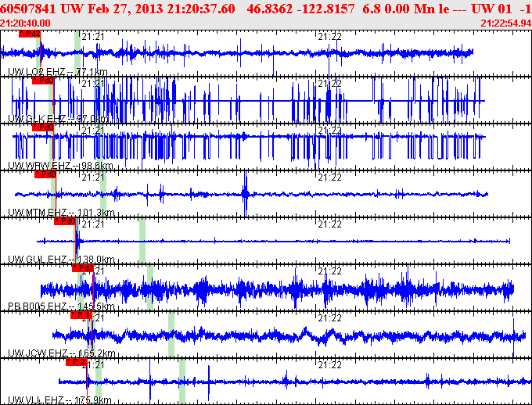This screenshot has height=405, width=532.
Task: Click the 21:22 time label on MTM trace
Action: pos(329,177)
